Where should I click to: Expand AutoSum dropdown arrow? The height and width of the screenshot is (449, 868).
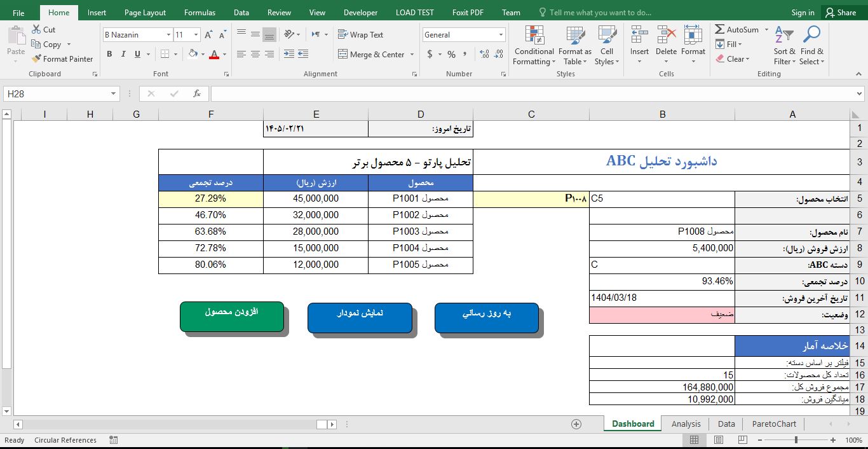tap(766, 30)
